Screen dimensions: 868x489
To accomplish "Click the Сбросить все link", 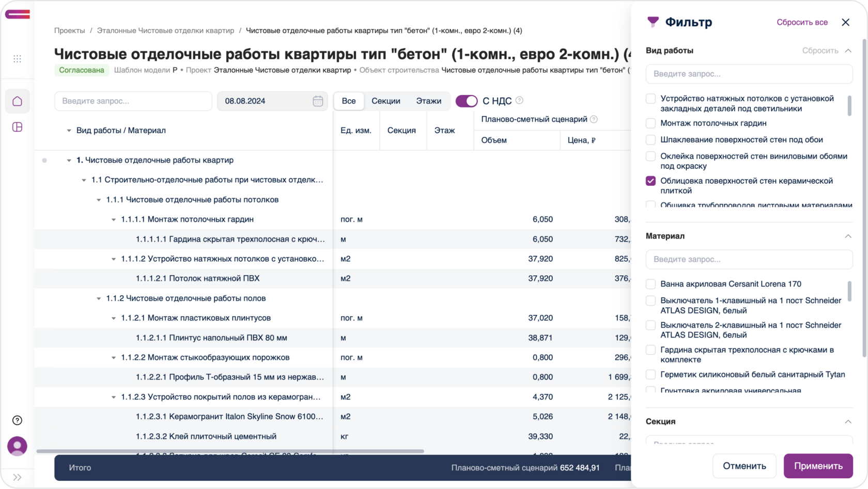I will click(x=802, y=22).
